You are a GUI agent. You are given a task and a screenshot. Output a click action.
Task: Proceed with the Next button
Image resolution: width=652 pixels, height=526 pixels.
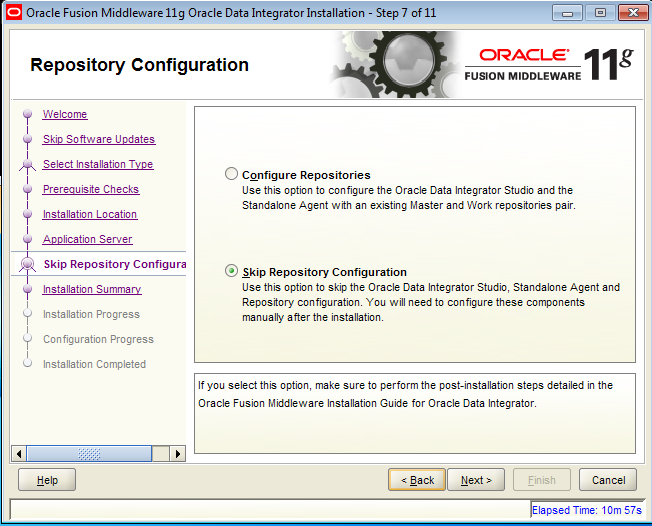[476, 480]
